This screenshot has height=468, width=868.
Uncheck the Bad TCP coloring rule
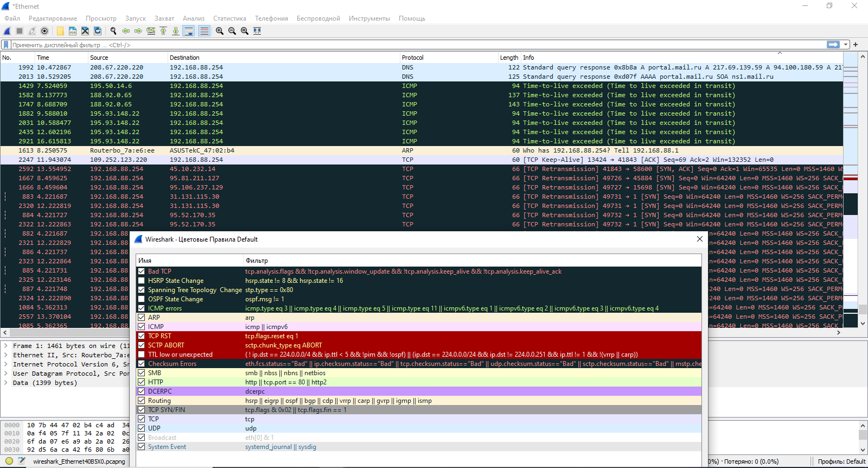pyautogui.click(x=142, y=271)
